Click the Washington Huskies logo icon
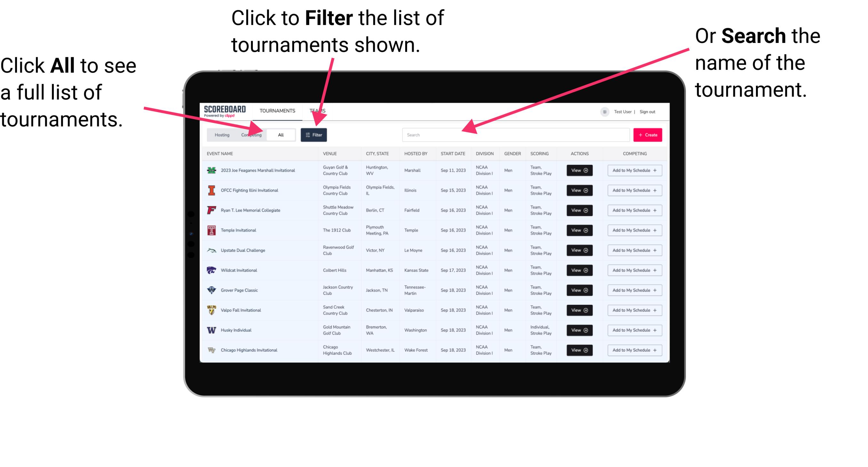 [211, 330]
